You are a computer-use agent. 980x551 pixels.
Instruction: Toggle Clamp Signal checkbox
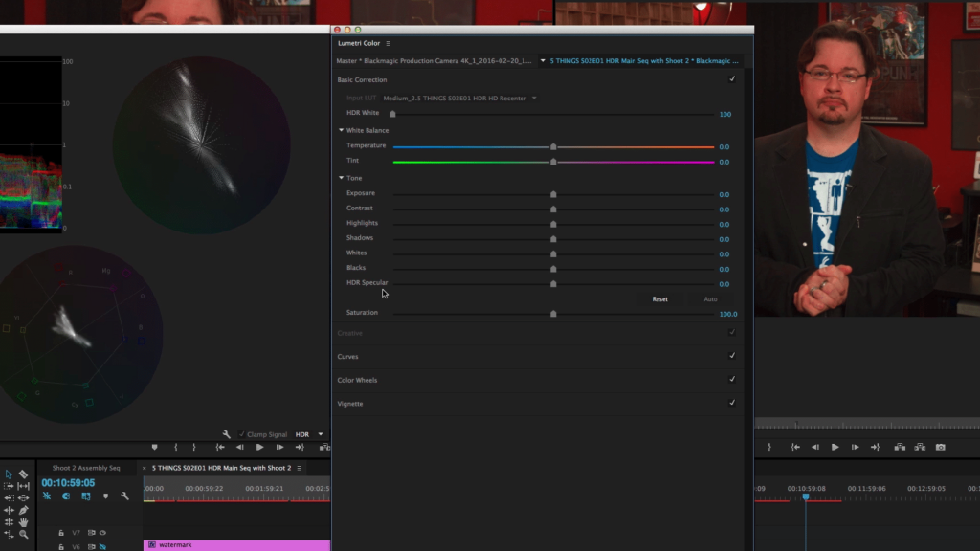click(x=242, y=434)
